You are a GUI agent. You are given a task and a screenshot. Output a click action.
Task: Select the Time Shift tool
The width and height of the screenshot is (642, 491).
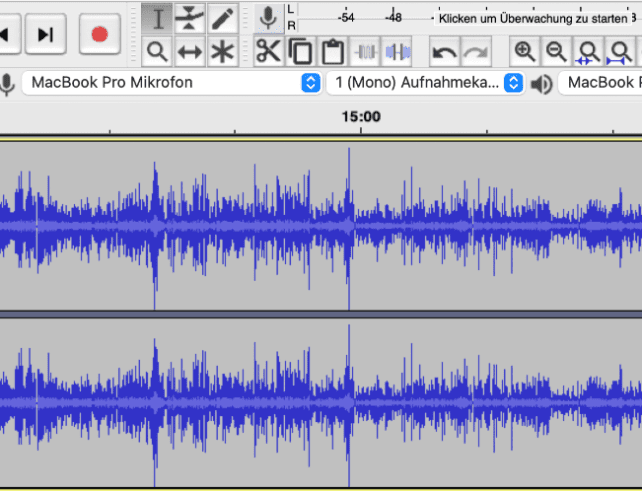click(190, 52)
